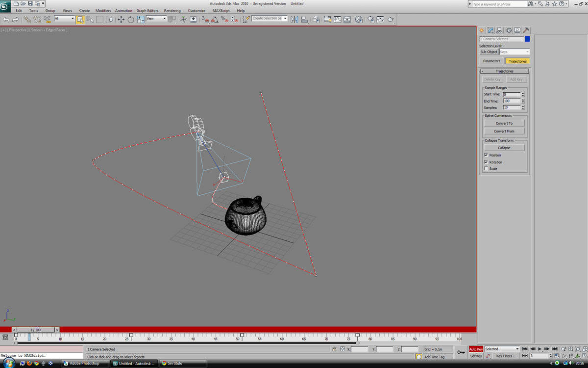Screen dimensions: 588x368
Task: Open the Modify command panel tab
Action: (490, 30)
